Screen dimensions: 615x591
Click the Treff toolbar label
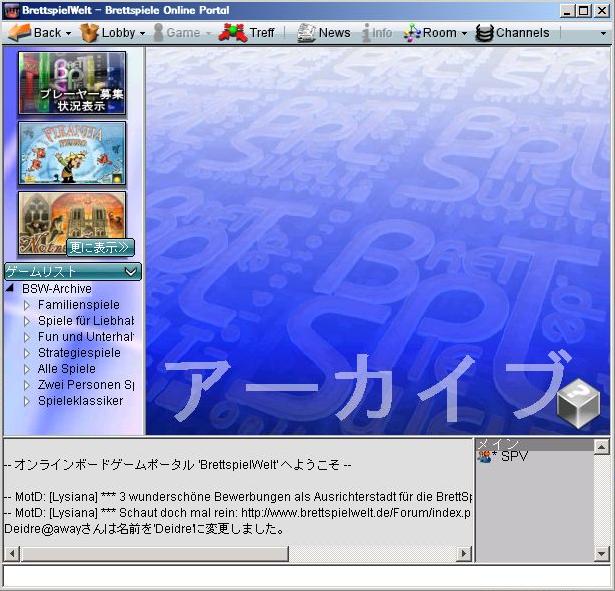tap(262, 33)
